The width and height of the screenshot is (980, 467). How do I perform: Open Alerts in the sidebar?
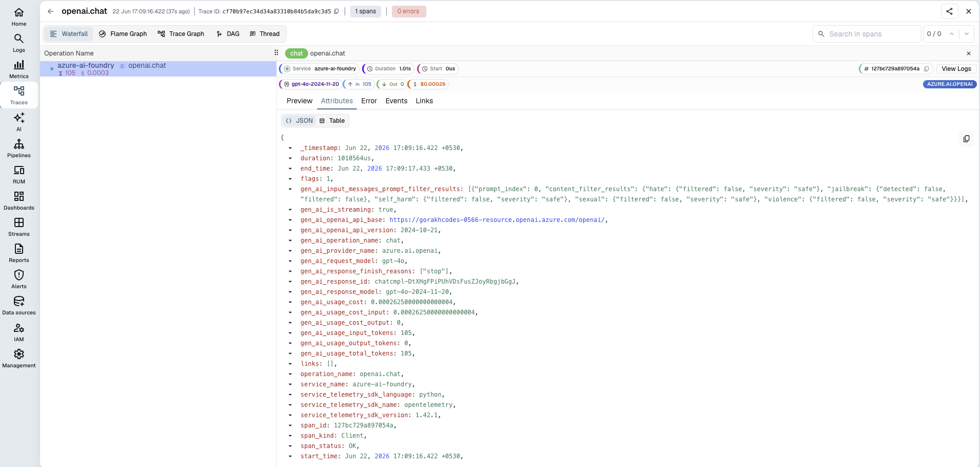pyautogui.click(x=19, y=279)
